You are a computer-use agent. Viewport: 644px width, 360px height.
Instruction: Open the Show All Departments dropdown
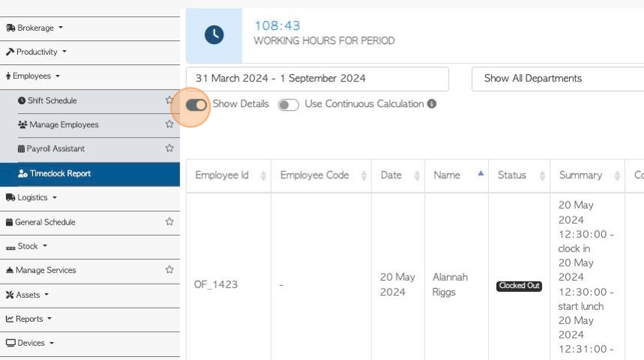coord(558,79)
